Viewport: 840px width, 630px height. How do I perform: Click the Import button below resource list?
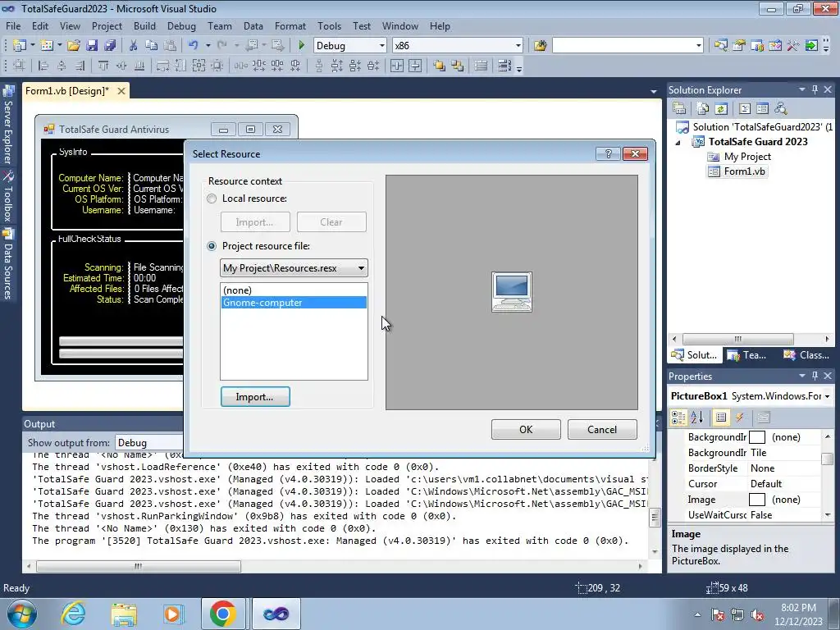point(255,397)
